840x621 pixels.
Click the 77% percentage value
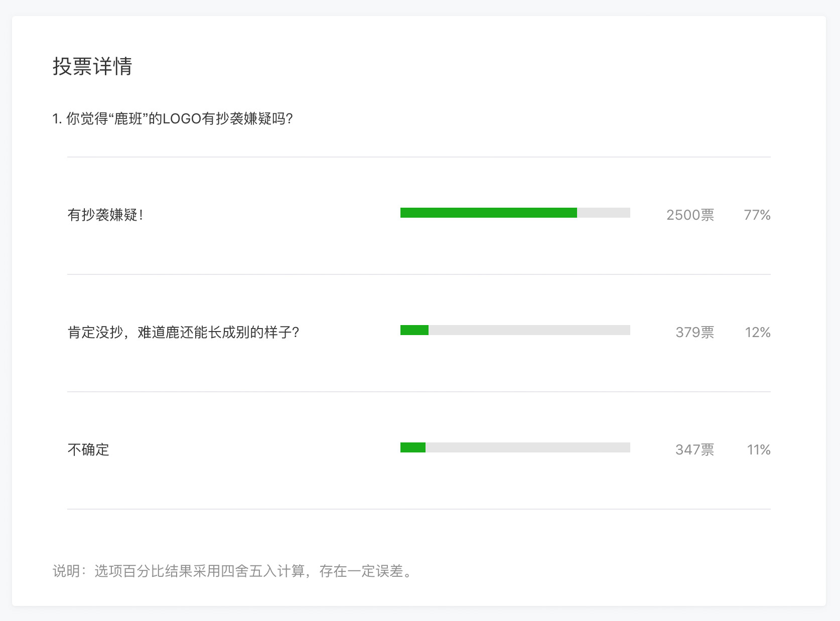pos(757,215)
